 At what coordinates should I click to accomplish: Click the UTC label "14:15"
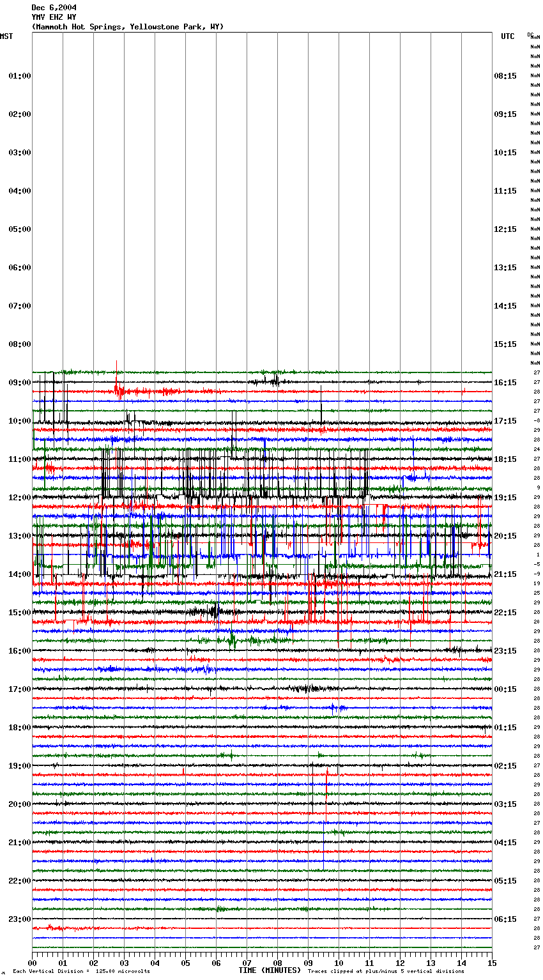click(x=505, y=306)
